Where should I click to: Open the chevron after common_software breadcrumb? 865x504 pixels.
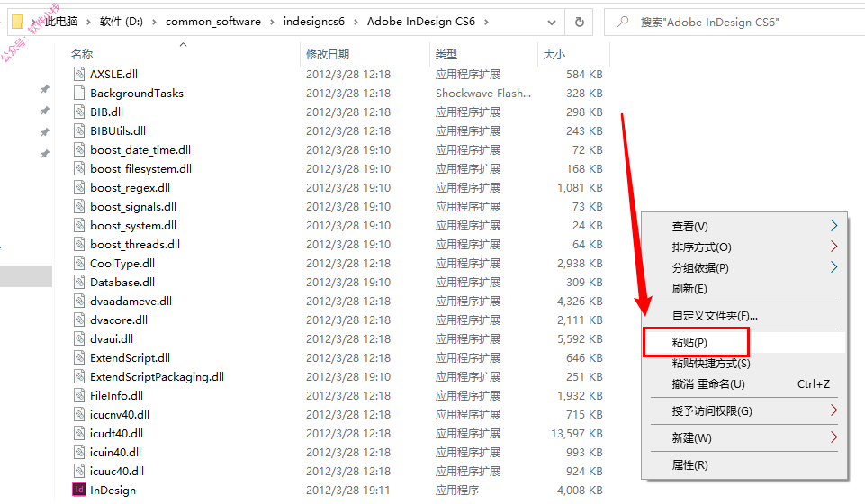tap(272, 22)
